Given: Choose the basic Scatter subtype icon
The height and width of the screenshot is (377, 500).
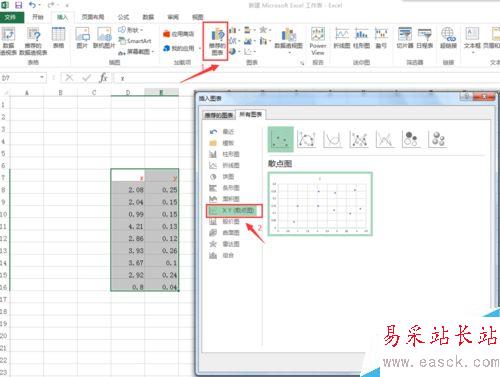Looking at the screenshot, I should (x=281, y=139).
